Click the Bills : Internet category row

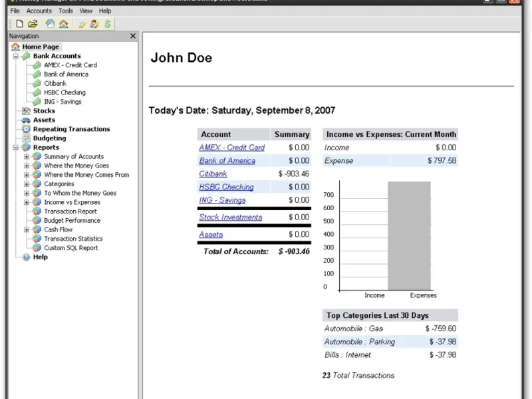pos(390,355)
